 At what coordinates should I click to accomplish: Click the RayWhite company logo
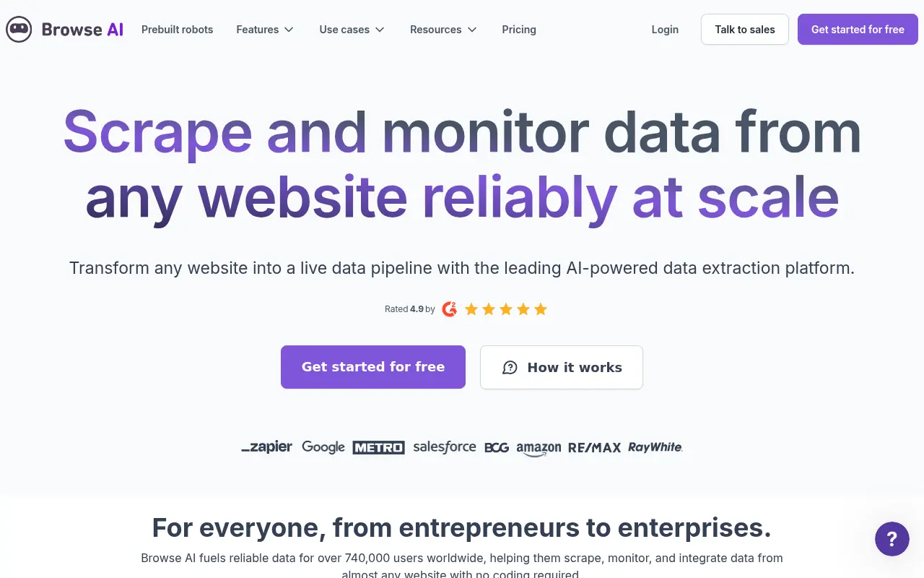[x=654, y=447]
